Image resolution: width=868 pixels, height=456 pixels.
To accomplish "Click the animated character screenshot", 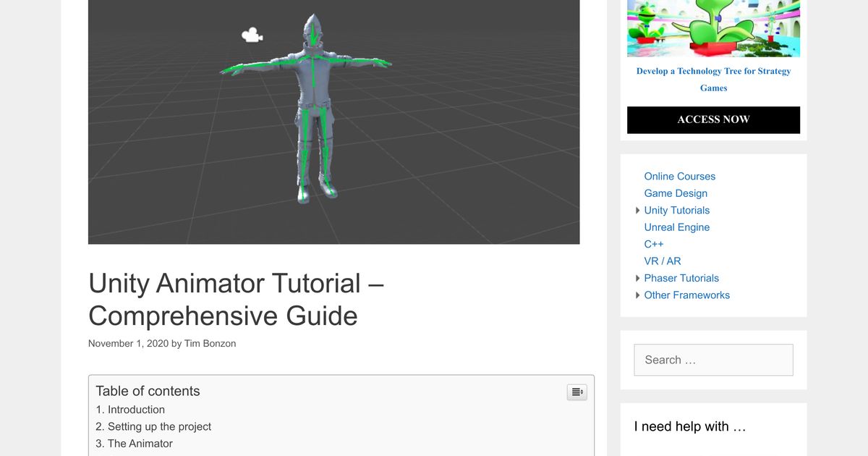I will [x=333, y=122].
